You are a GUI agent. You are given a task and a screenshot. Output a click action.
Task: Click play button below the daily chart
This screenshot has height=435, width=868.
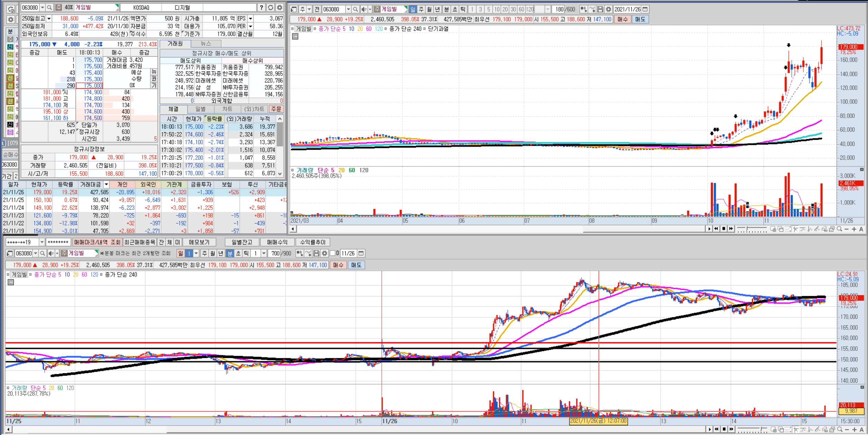pyautogui.click(x=710, y=229)
